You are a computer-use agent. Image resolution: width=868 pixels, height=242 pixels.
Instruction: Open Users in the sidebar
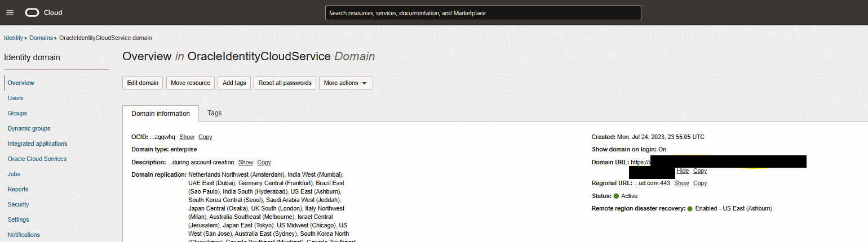(15, 98)
